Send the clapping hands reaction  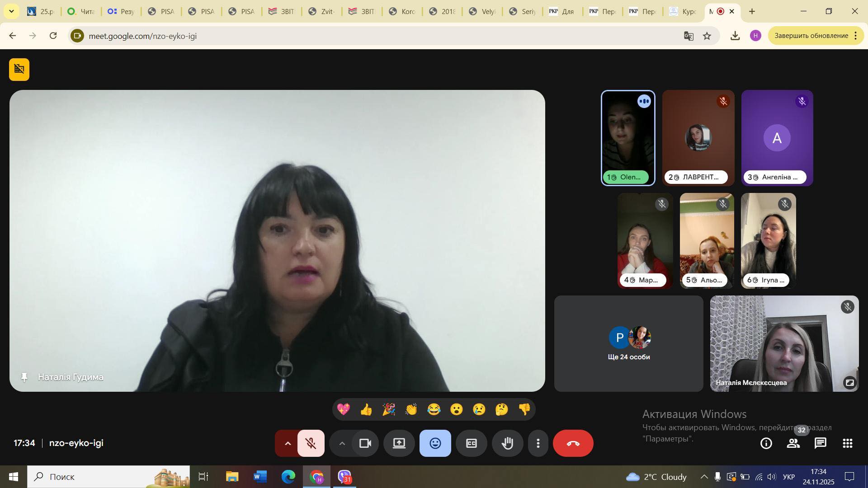coord(411,409)
